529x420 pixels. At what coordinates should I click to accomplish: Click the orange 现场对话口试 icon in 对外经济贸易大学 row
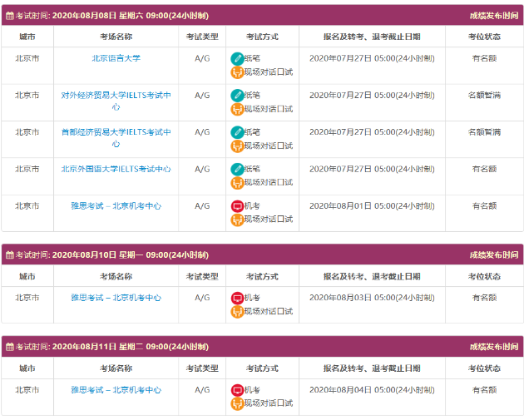tap(237, 109)
